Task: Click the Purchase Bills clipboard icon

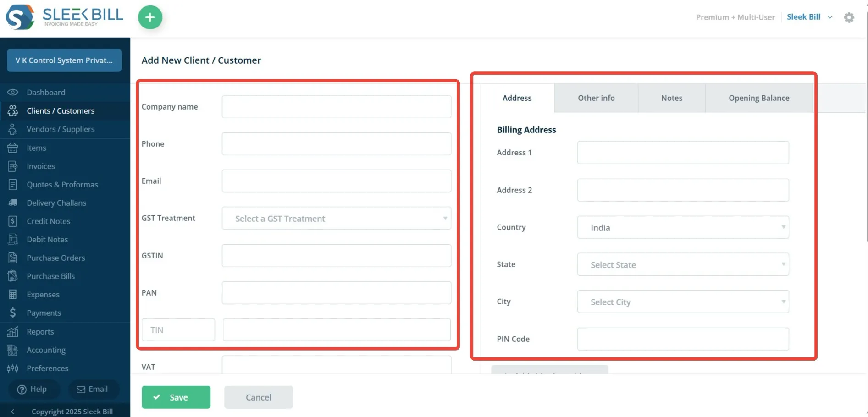Action: point(13,276)
